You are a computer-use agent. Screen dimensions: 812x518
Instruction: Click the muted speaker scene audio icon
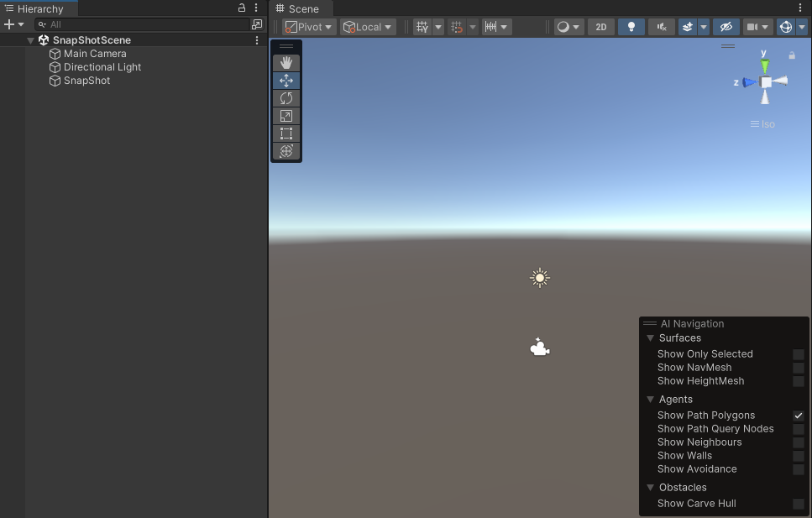662,27
